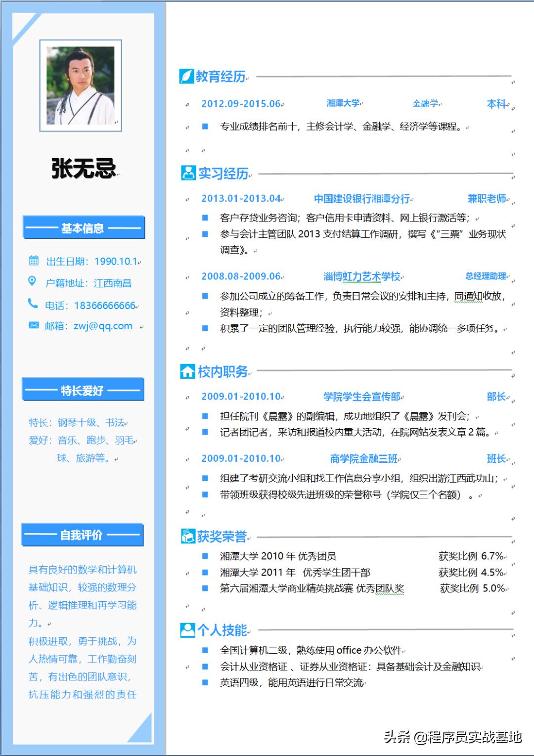This screenshot has width=534, height=756.
Task: Select the 特长爱好 header banner
Action: coord(83,390)
